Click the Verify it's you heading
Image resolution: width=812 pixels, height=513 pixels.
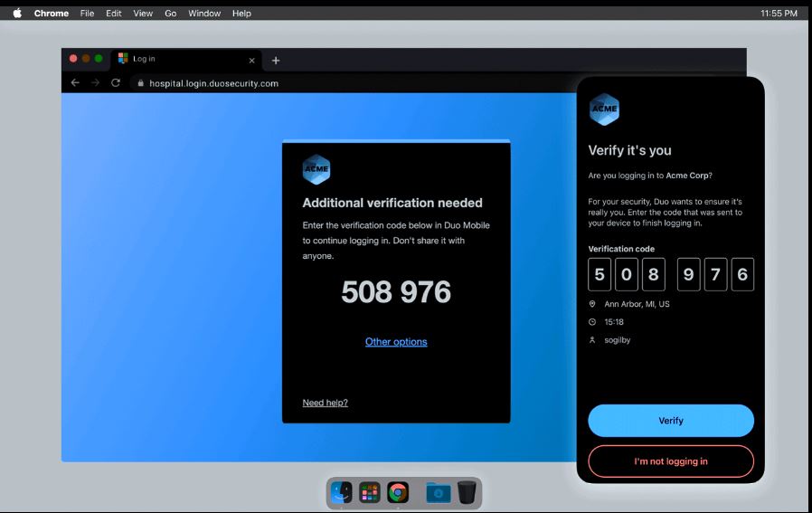pyautogui.click(x=629, y=150)
